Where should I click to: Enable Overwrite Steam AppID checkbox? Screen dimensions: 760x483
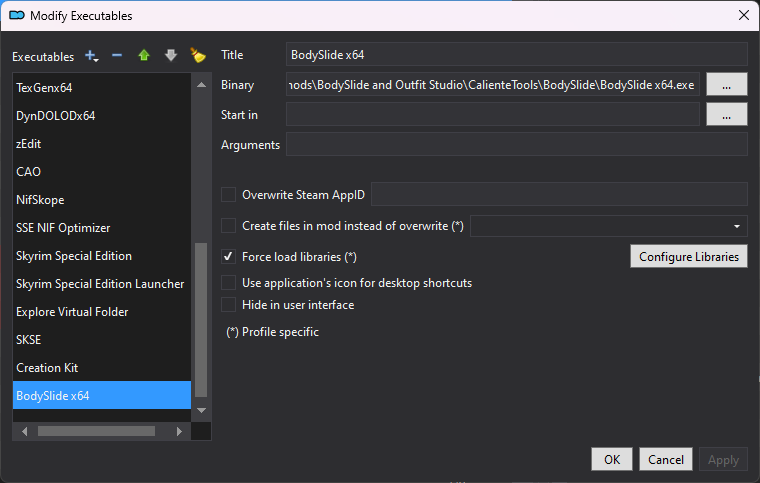pyautogui.click(x=229, y=195)
